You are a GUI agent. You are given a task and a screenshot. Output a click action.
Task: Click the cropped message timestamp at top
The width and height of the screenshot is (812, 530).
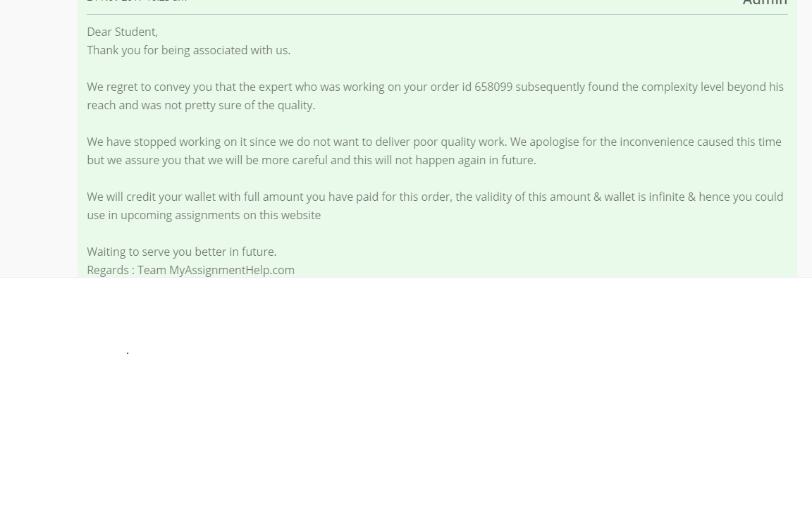coord(137,1)
